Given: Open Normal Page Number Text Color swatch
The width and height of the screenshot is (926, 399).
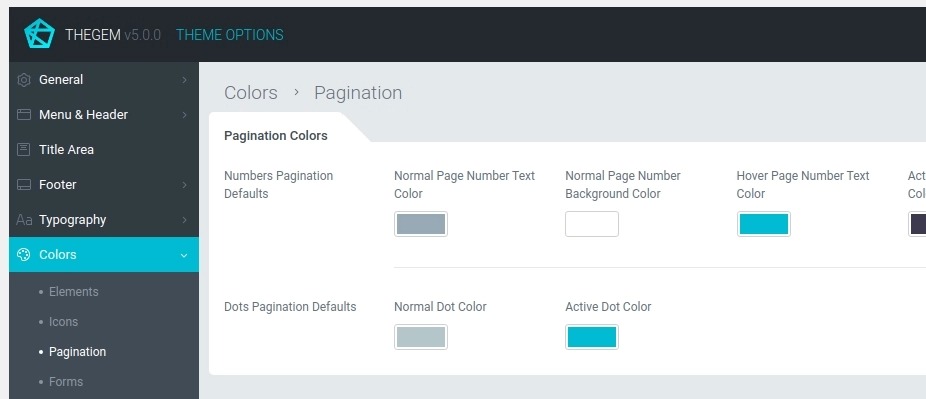Looking at the screenshot, I should coord(420,224).
